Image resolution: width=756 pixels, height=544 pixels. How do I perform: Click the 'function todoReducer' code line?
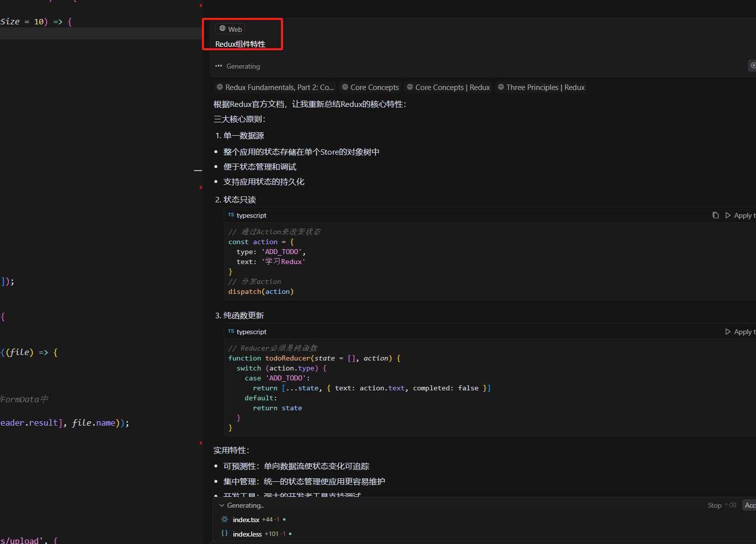click(x=314, y=359)
